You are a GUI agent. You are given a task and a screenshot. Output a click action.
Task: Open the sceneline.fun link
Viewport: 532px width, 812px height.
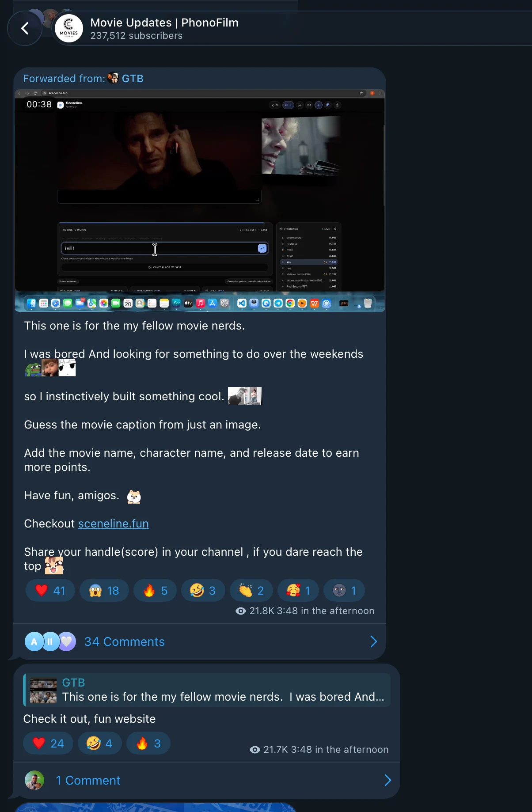point(114,524)
